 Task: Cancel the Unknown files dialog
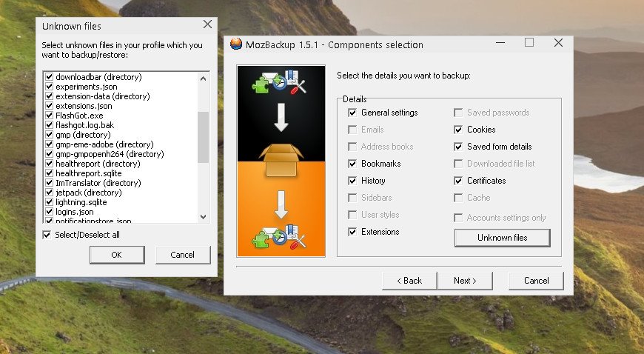coord(183,255)
